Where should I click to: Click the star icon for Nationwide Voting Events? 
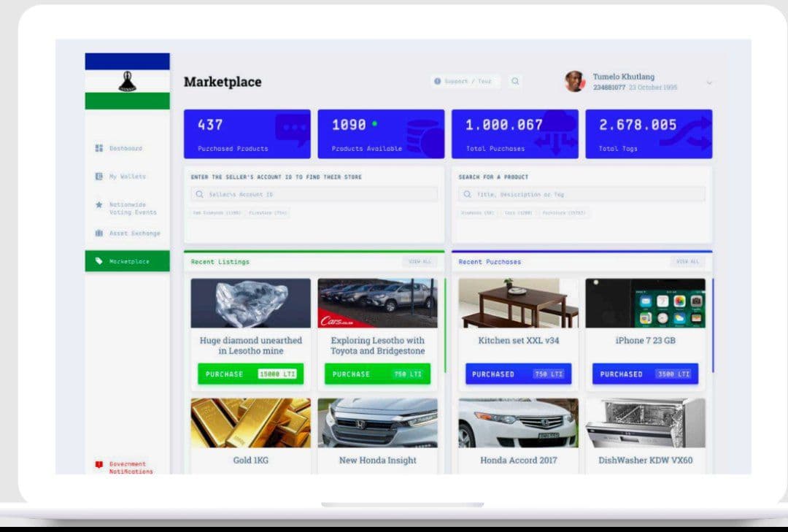[98, 204]
